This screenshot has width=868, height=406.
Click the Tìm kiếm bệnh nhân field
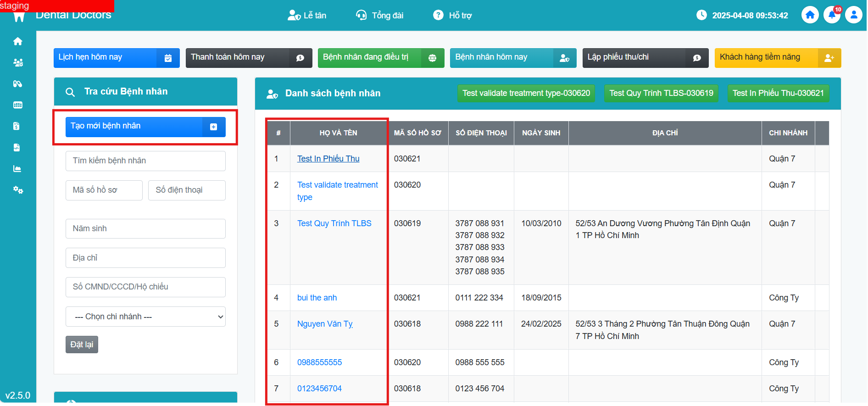145,161
